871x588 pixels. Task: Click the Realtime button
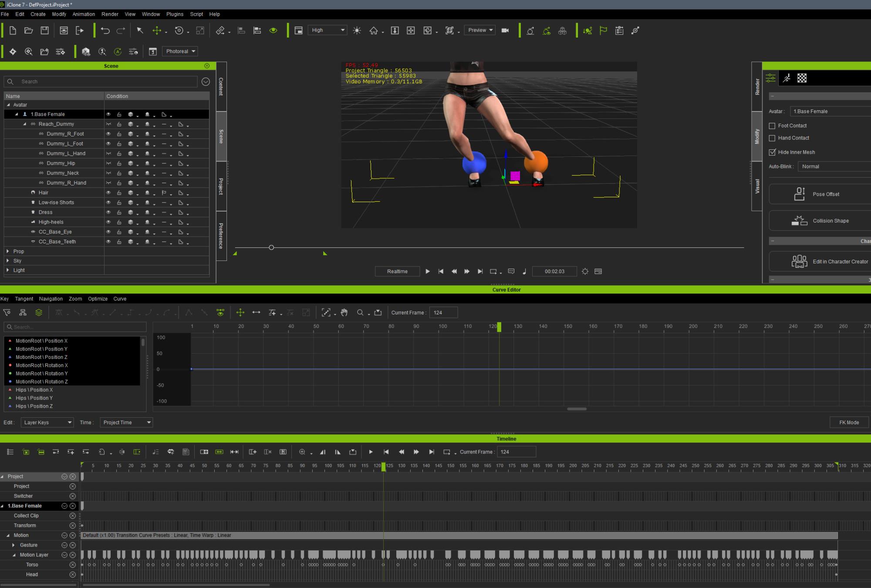tap(397, 271)
